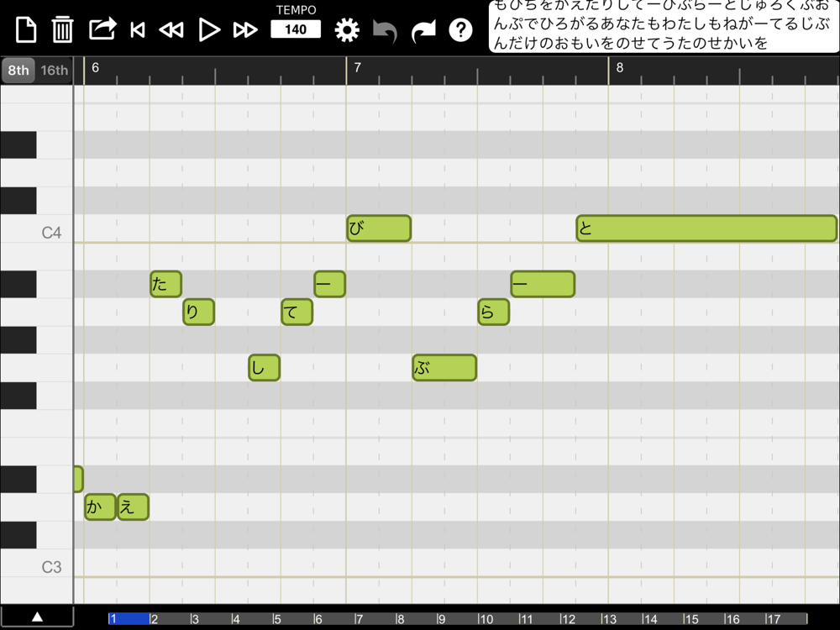Switch grid to 8th notes

pyautogui.click(x=18, y=71)
